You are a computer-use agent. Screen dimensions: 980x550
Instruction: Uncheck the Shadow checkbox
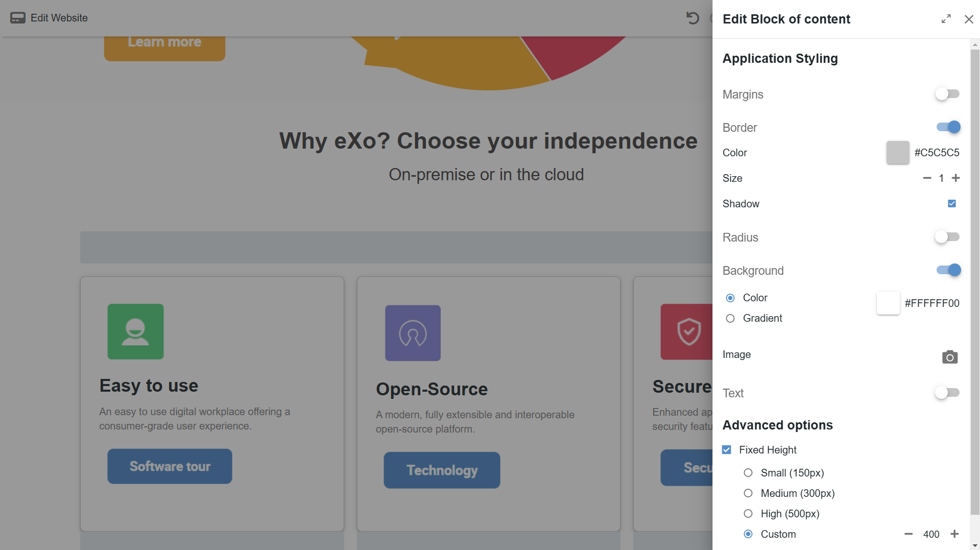point(951,204)
